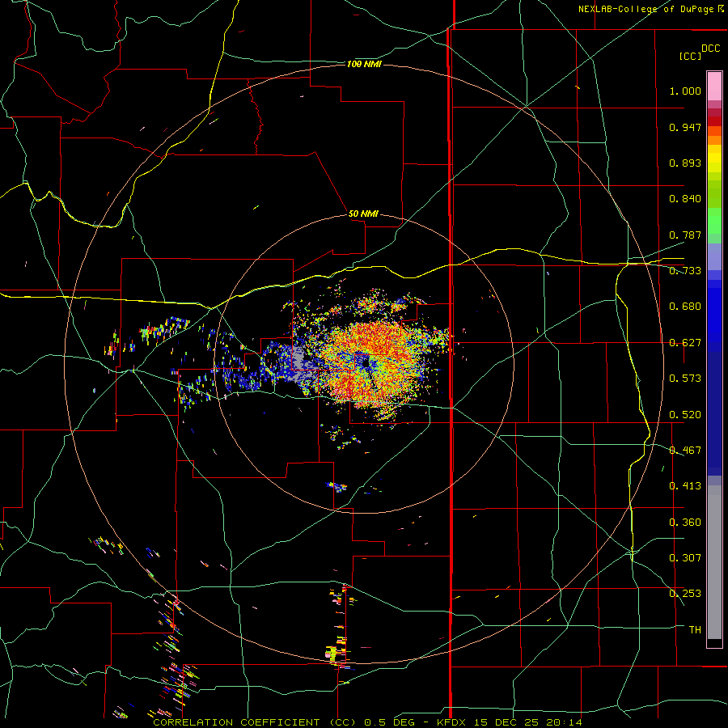Select the 0.573 scale value
Screen dimensions: 728x728
coord(685,379)
